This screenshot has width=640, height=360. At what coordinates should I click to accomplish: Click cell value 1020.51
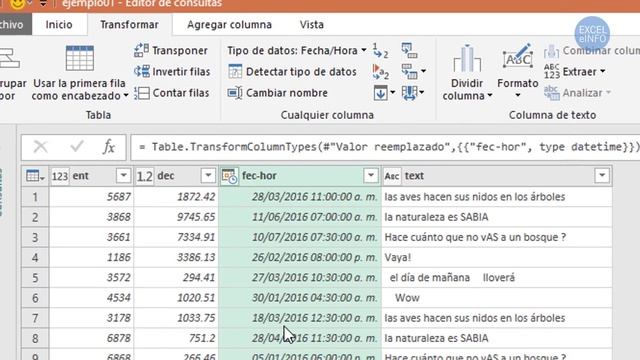point(176,298)
